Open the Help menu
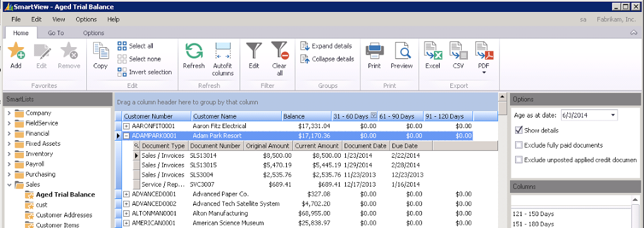 pos(113,19)
